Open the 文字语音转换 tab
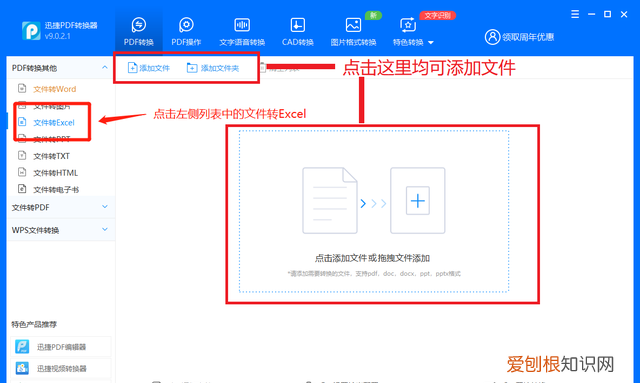Image resolution: width=640 pixels, height=383 pixels. click(x=242, y=31)
